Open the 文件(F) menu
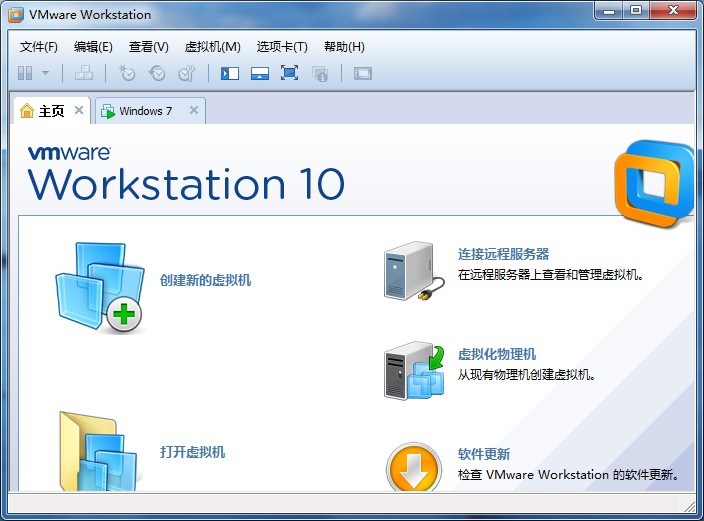704x521 pixels. click(x=39, y=47)
